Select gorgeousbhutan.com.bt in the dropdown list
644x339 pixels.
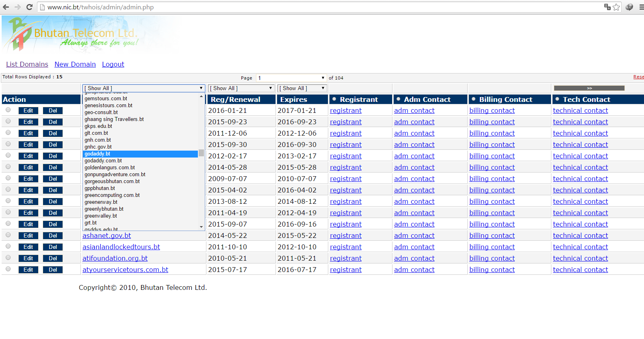pos(140,181)
